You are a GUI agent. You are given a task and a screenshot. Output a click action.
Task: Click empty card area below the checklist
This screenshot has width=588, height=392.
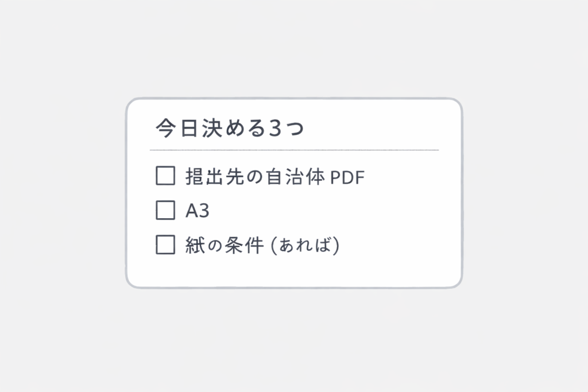click(294, 271)
